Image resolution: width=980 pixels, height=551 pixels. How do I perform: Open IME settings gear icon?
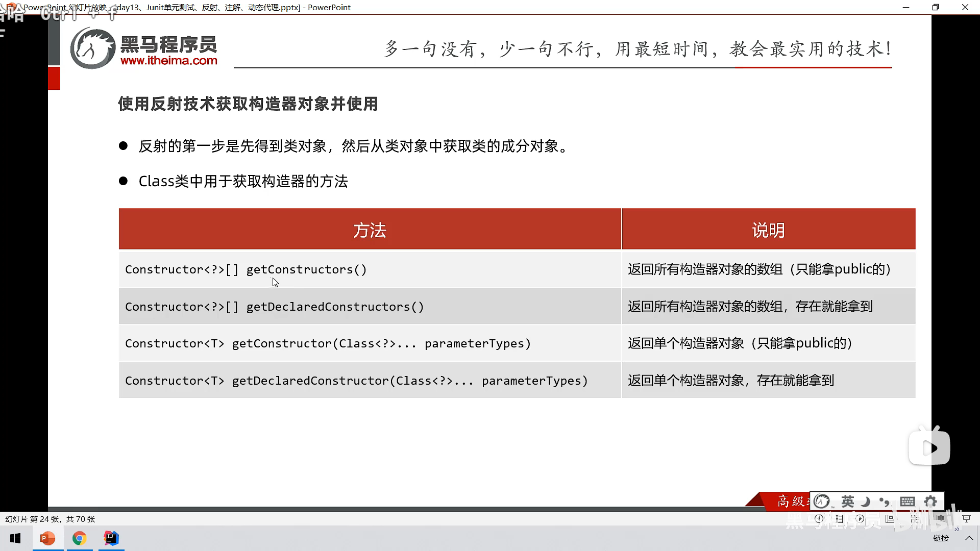(930, 502)
